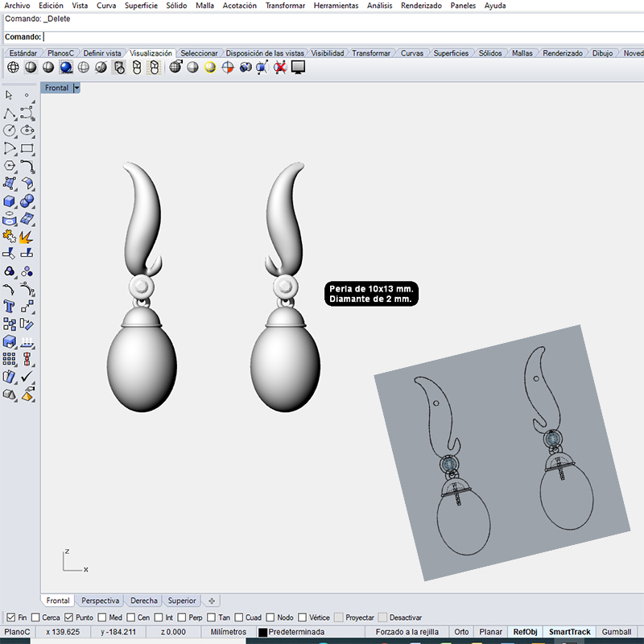The width and height of the screenshot is (644, 644).
Task: Click the blue rendered display mode sphere
Action: 65,68
